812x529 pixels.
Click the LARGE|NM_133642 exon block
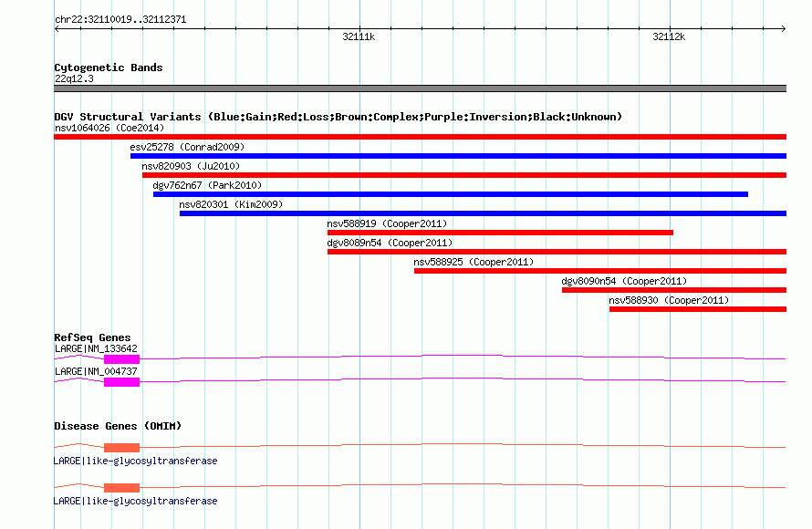point(121,359)
